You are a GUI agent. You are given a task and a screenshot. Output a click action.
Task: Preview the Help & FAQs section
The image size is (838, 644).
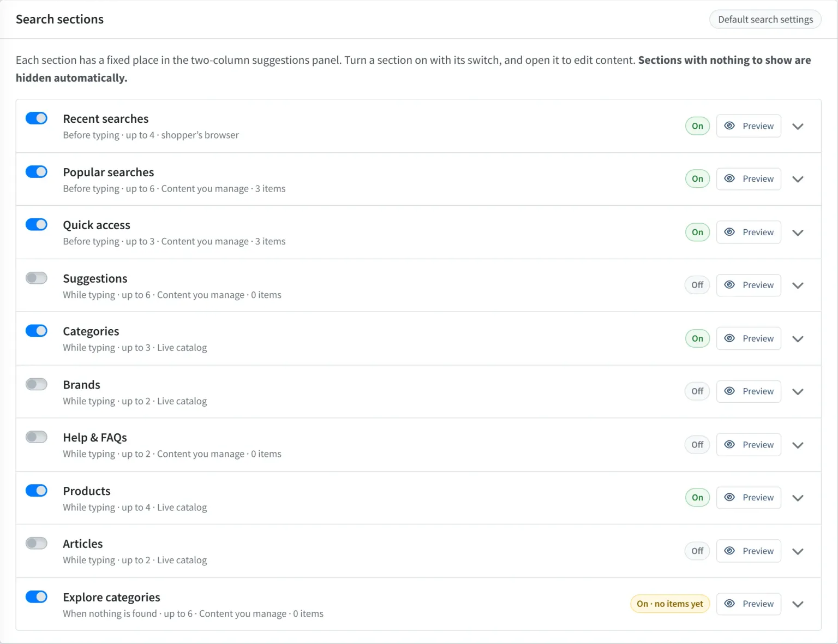[x=749, y=445]
